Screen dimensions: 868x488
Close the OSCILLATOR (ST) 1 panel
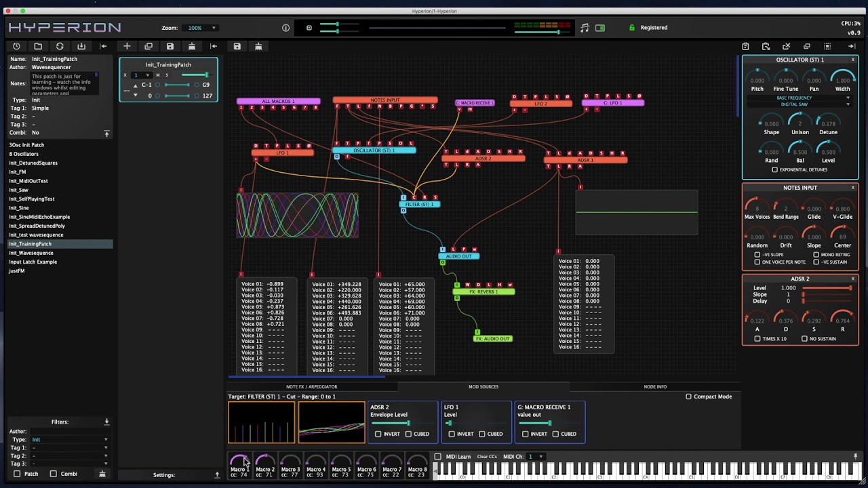point(853,60)
